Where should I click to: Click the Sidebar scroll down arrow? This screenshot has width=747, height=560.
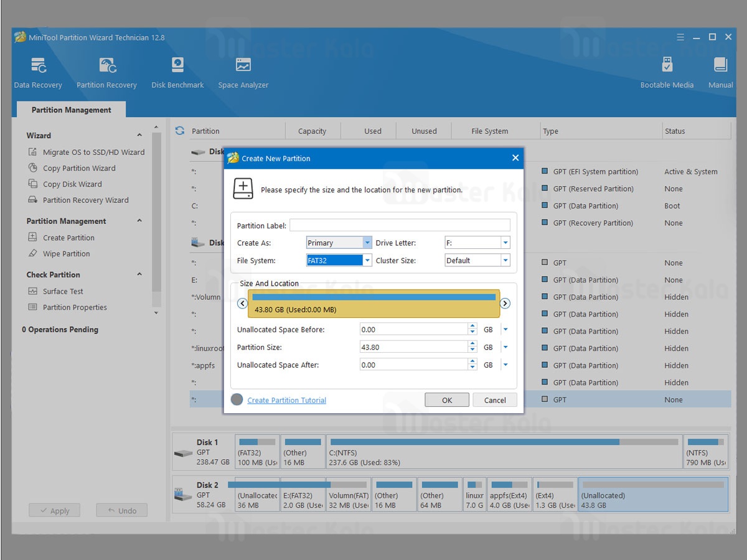157,314
